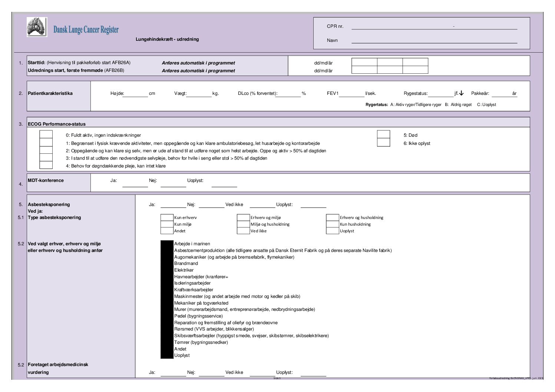Check ECOG box 3: nødvendigste selvpleje
Image resolution: width=555 pixels, height=392 pixels.
(x=46, y=157)
